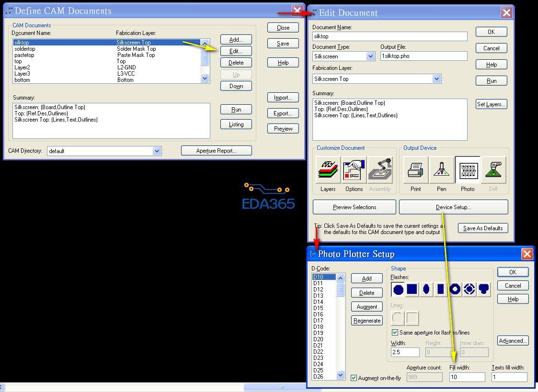Click the Device Setup button

453,207
